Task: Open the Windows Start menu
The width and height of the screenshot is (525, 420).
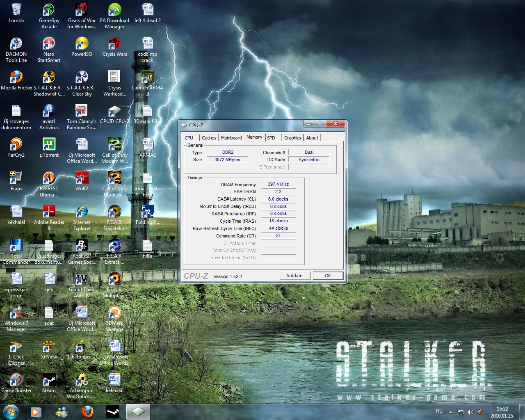Action: coord(11,411)
